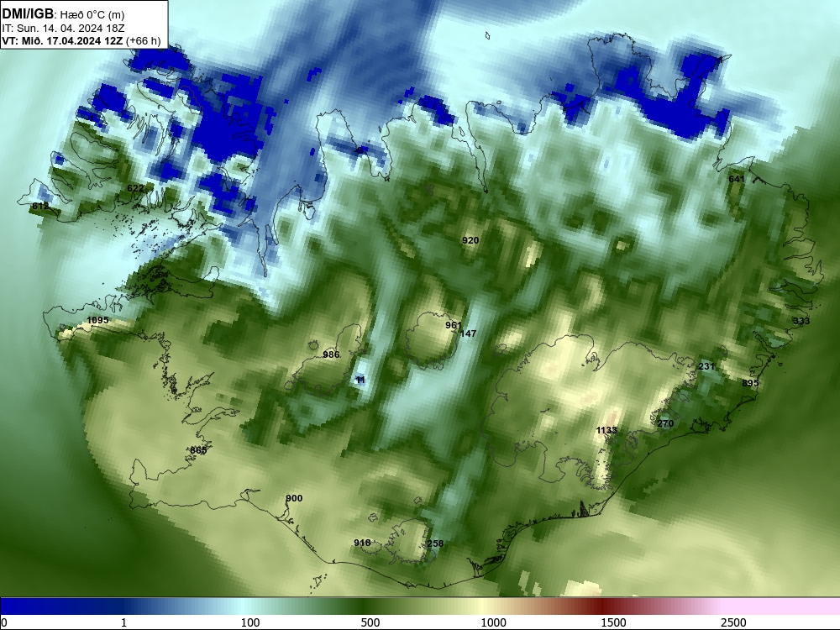840x630 pixels.
Task: Click the legend tick label 100
Action: click(x=250, y=622)
